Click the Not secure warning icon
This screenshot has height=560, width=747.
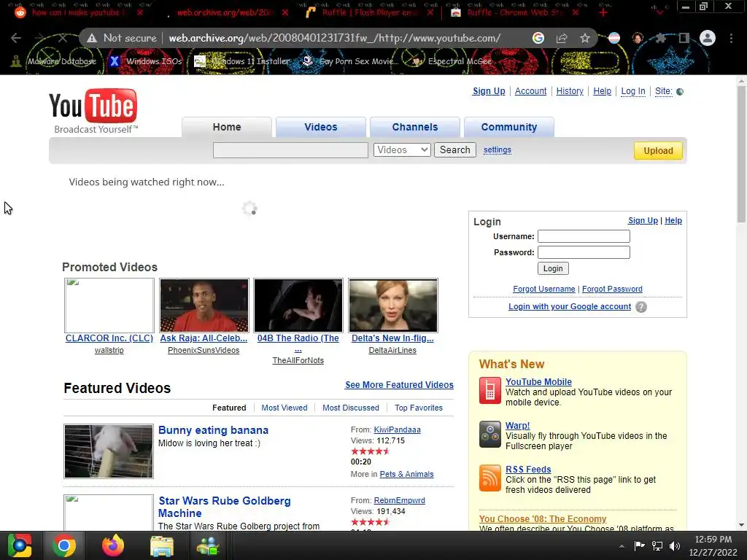click(x=92, y=38)
